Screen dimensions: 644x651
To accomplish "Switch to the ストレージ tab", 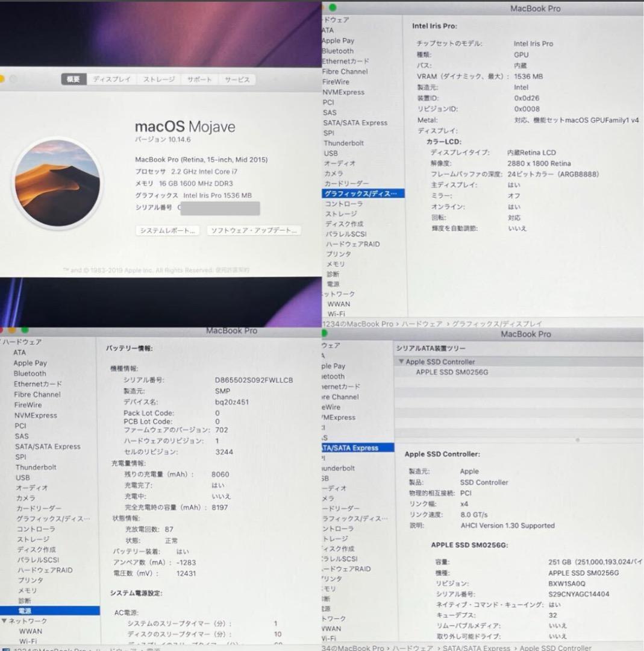I will 158,79.
